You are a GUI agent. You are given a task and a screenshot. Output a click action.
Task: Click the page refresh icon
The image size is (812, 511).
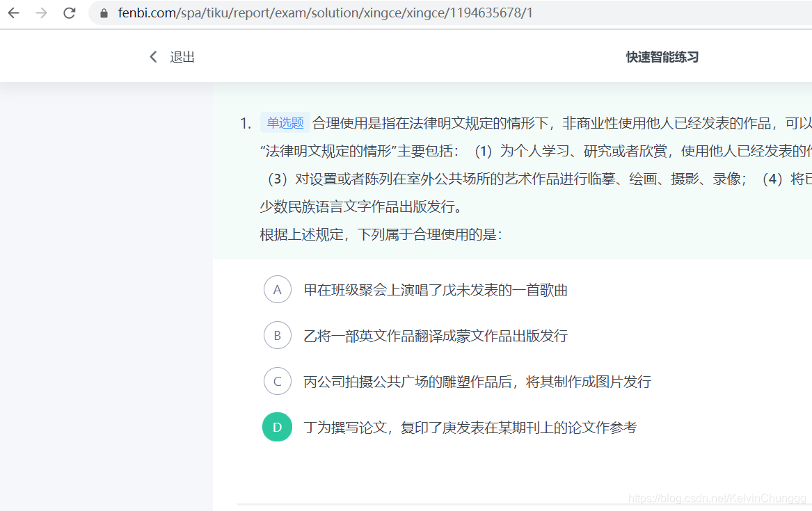coord(68,12)
